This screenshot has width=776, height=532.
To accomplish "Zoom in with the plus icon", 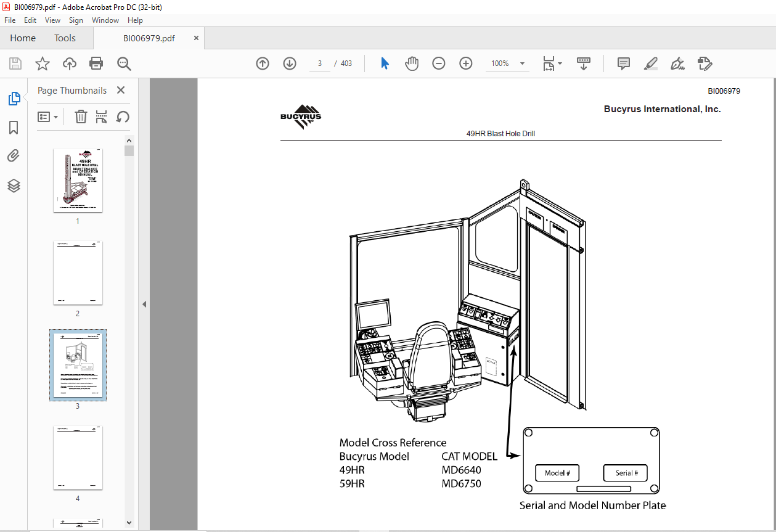I will (466, 63).
